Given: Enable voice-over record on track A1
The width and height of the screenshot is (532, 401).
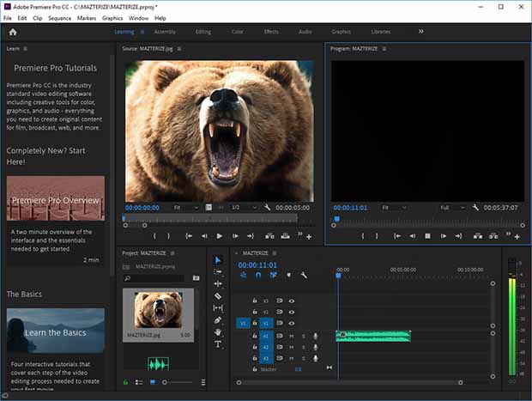Looking at the screenshot, I should coord(316,336).
